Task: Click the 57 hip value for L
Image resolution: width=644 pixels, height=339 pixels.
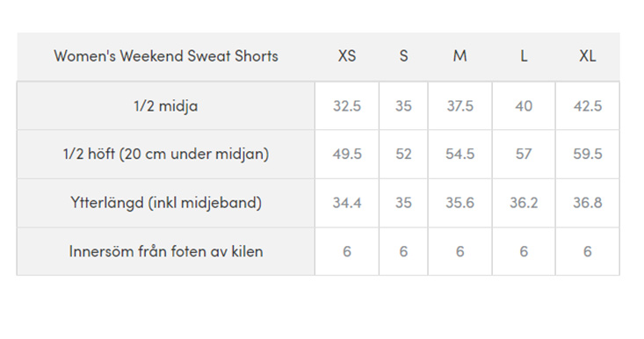Action: click(x=524, y=154)
